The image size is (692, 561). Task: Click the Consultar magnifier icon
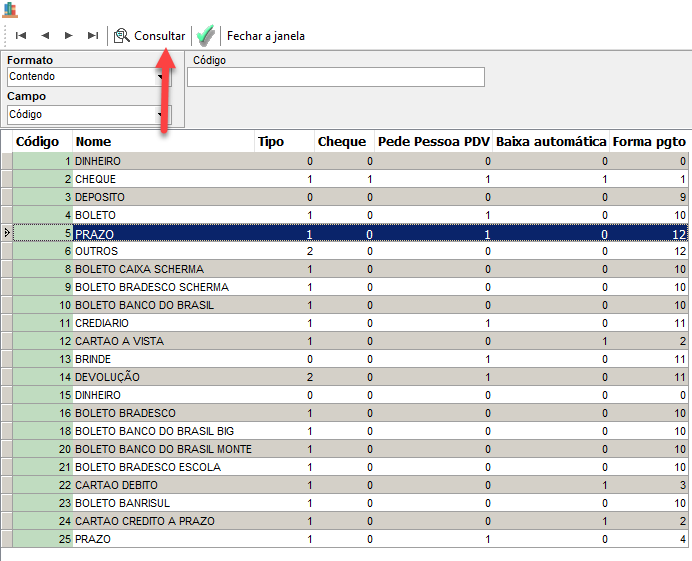(122, 36)
